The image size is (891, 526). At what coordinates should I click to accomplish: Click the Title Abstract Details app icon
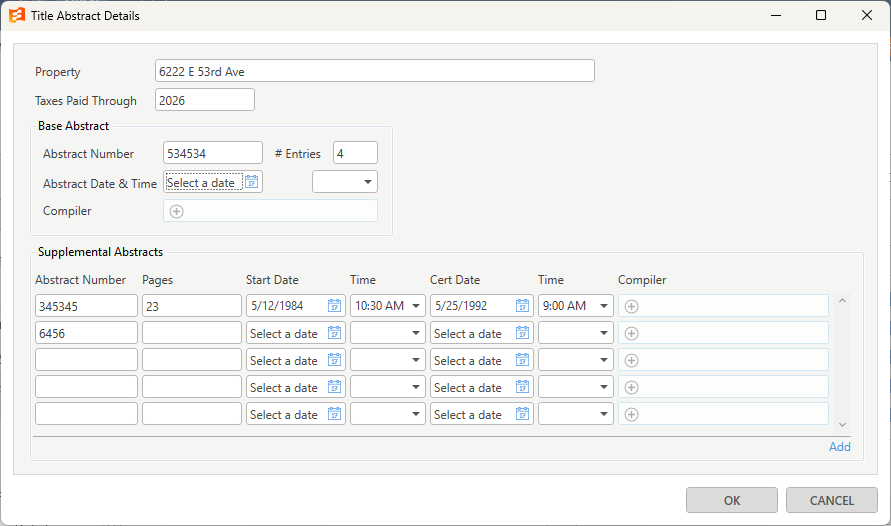(x=17, y=15)
